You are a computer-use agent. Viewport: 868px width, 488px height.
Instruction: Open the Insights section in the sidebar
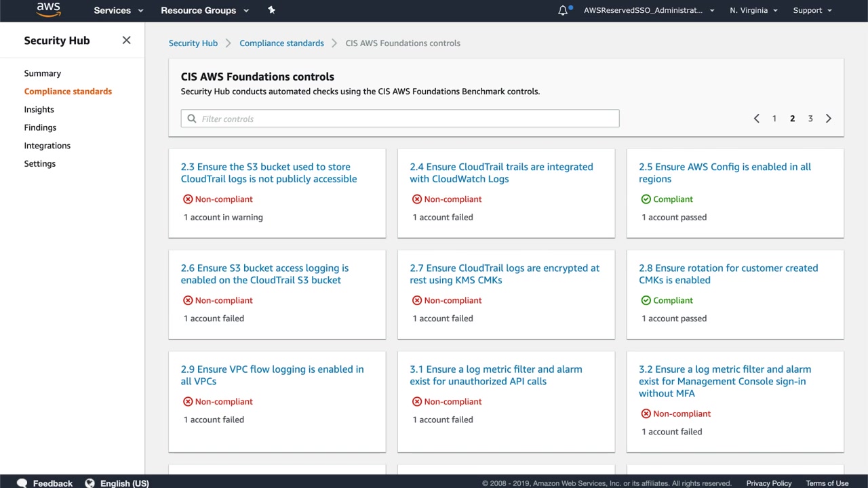(x=39, y=109)
